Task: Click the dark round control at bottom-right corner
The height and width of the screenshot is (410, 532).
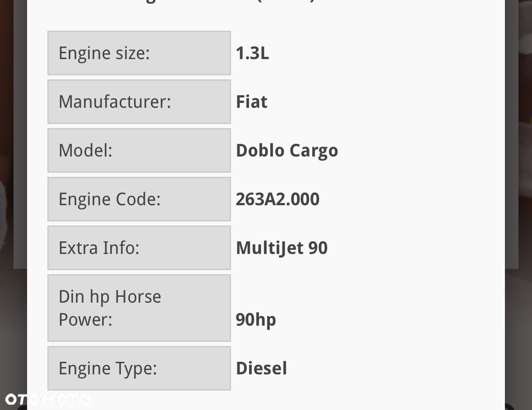Action: point(508,407)
